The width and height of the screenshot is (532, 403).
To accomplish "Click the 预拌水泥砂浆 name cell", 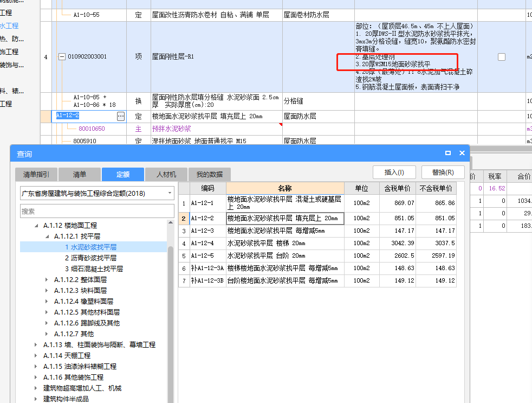I will pyautogui.click(x=217, y=129).
